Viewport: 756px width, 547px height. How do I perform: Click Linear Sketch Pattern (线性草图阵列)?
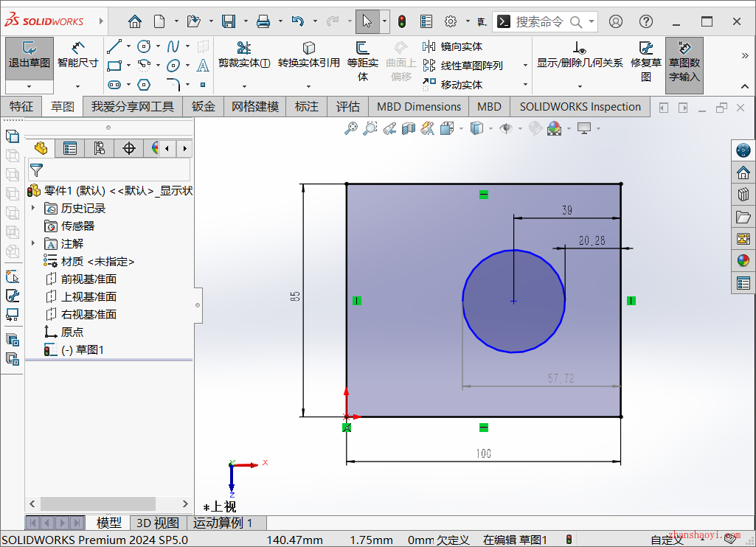[463, 66]
